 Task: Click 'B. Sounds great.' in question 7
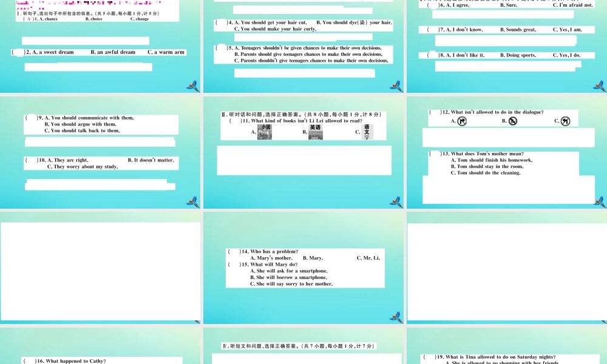[518, 29]
